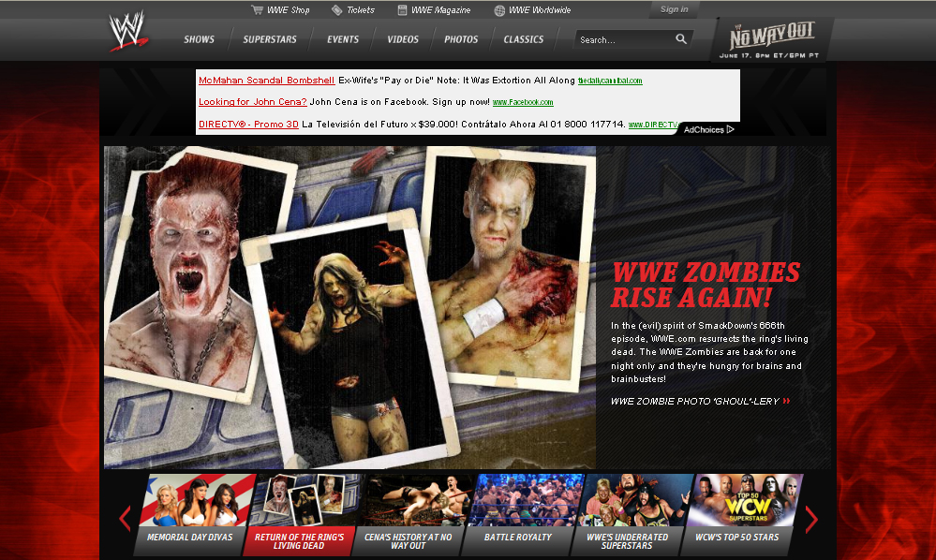Click WWE Magazine link text
The width and height of the screenshot is (936, 560).
[440, 10]
